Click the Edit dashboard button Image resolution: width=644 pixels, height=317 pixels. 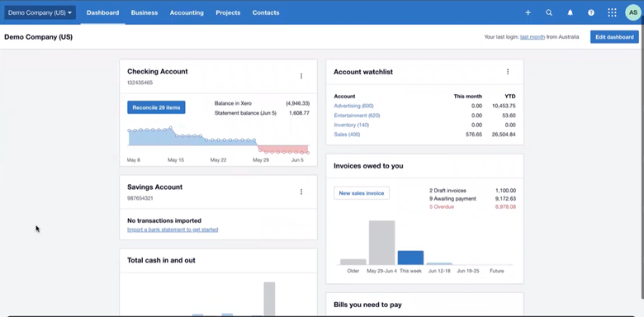click(x=614, y=37)
